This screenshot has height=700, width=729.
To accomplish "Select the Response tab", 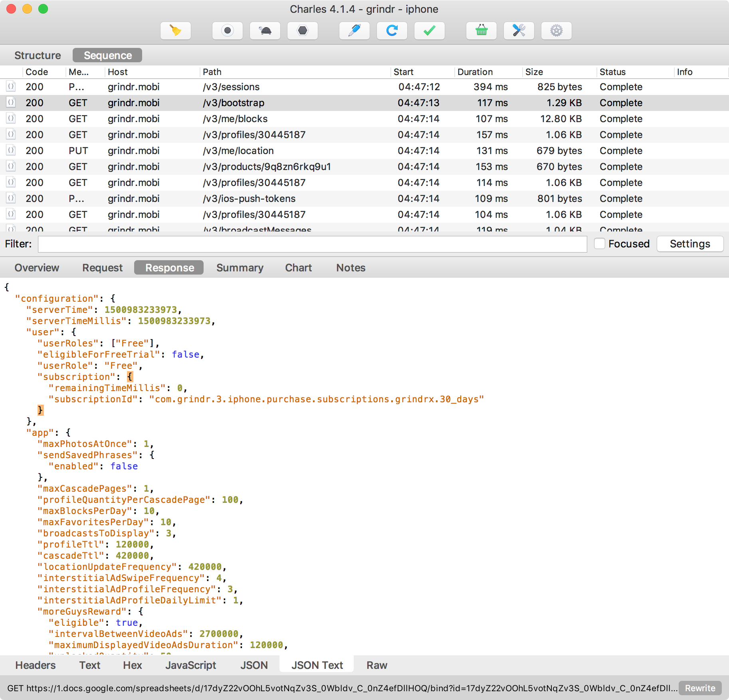I will click(169, 268).
